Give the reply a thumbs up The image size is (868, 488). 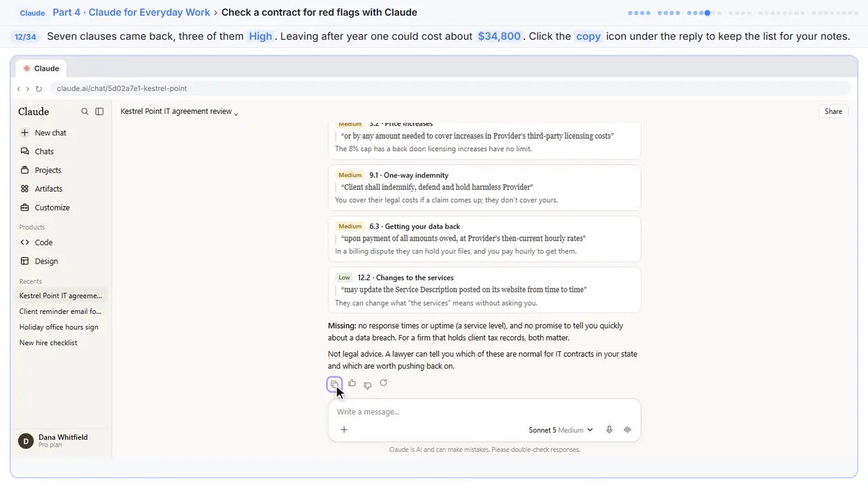352,384
